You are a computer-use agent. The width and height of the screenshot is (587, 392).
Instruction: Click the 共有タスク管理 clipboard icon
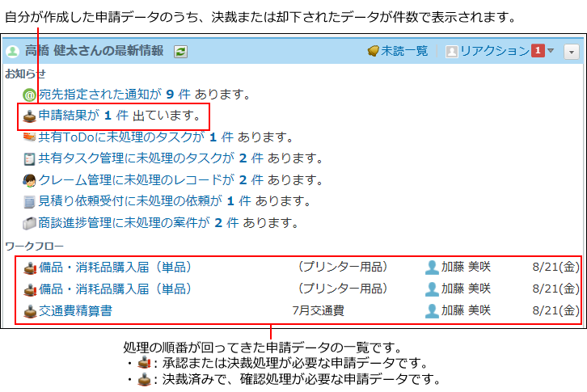[x=29, y=158]
